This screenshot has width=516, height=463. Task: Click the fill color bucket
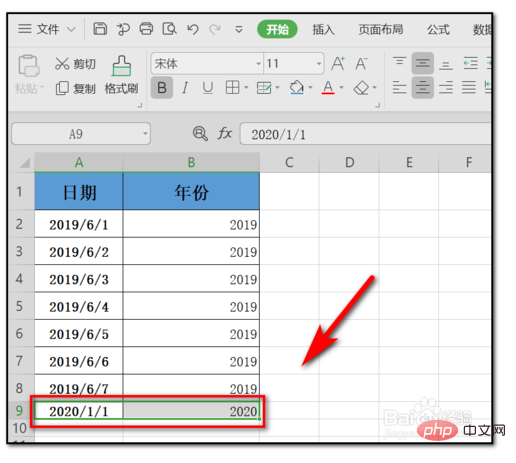tap(296, 87)
